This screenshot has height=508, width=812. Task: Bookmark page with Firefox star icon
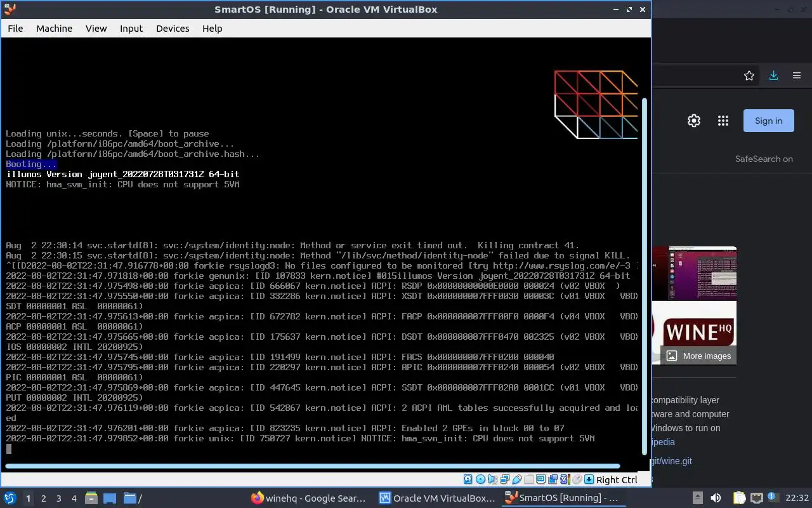749,76
